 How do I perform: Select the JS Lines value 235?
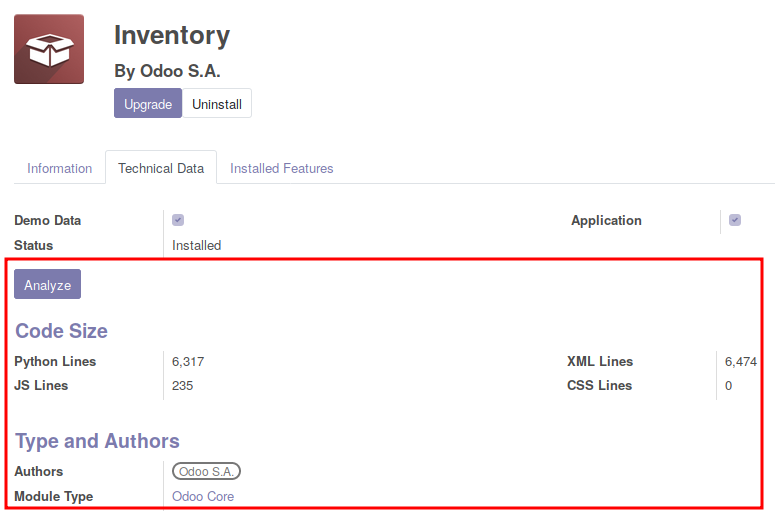coord(182,385)
